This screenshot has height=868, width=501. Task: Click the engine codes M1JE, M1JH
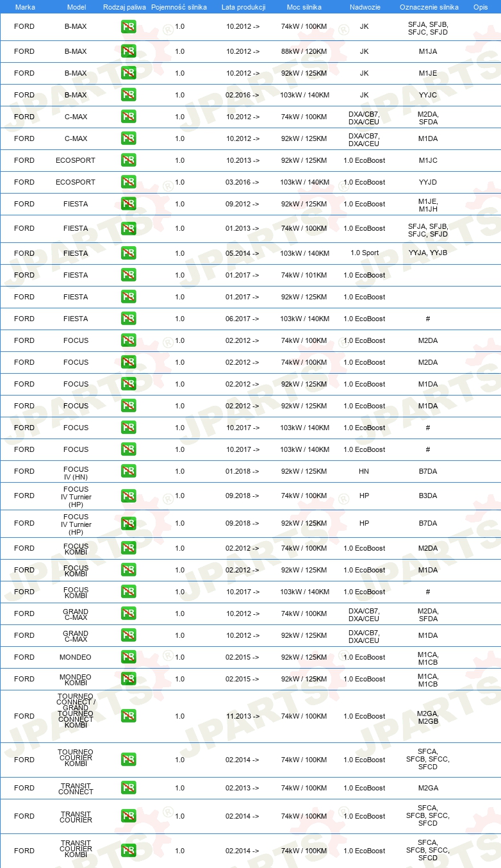(428, 204)
